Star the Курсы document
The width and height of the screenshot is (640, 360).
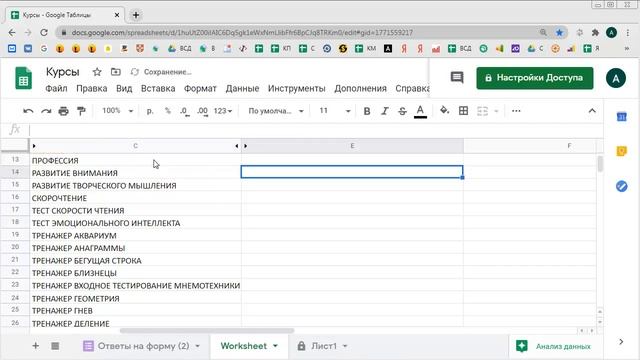tap(97, 72)
